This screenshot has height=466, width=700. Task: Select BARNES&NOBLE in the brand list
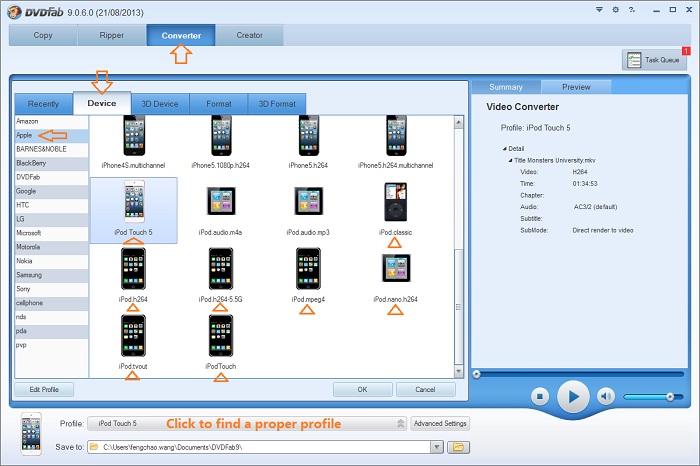(51, 149)
